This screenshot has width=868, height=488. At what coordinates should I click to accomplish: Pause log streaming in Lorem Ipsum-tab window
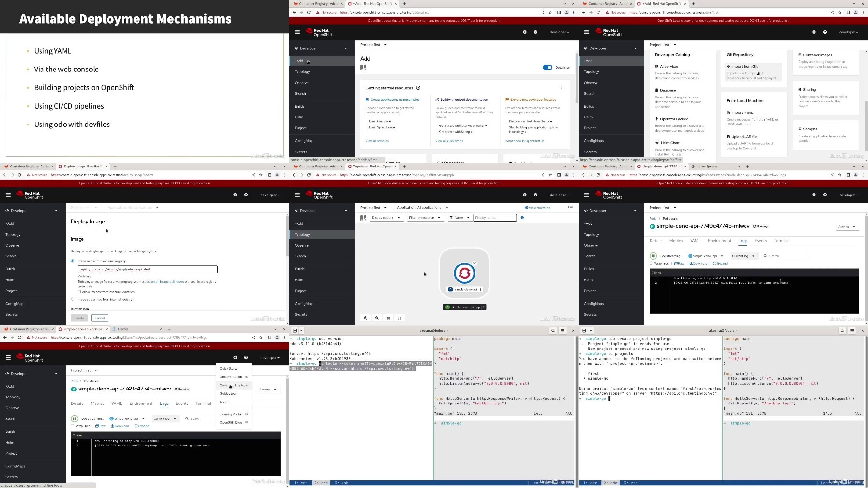(x=653, y=256)
